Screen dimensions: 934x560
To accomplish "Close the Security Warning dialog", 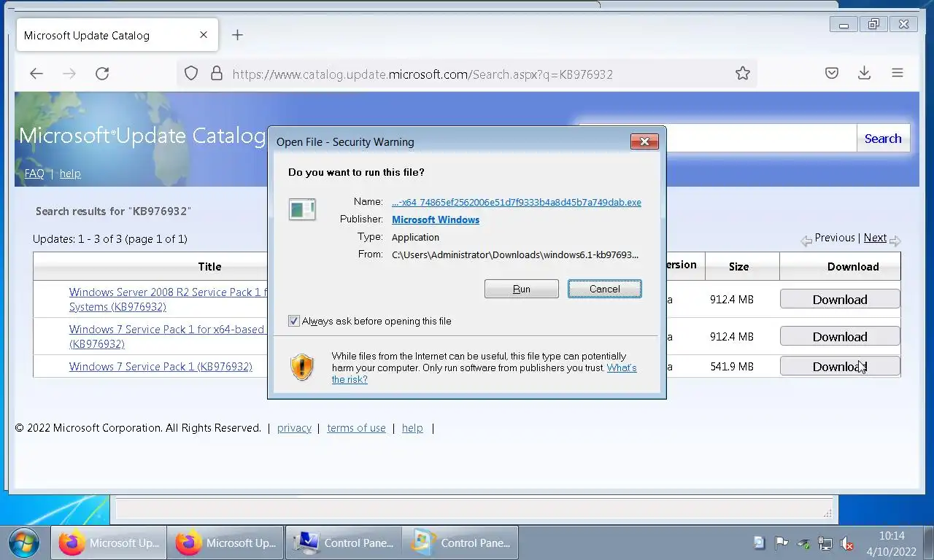I will 644,141.
